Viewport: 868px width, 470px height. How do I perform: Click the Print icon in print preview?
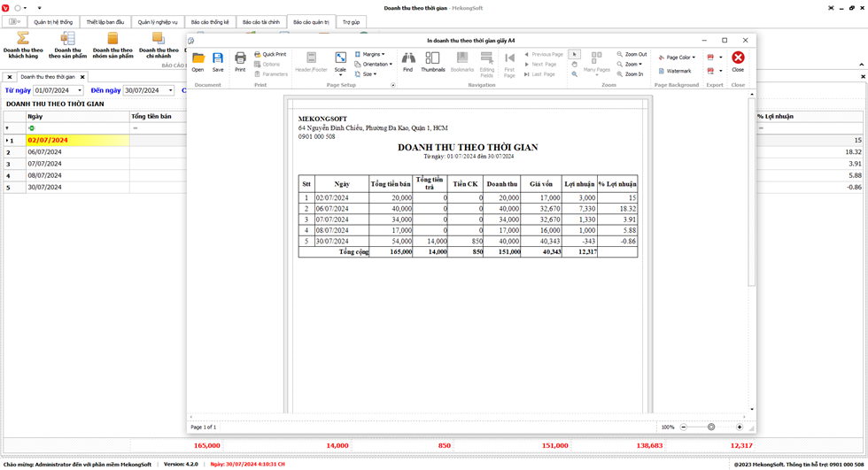(240, 61)
